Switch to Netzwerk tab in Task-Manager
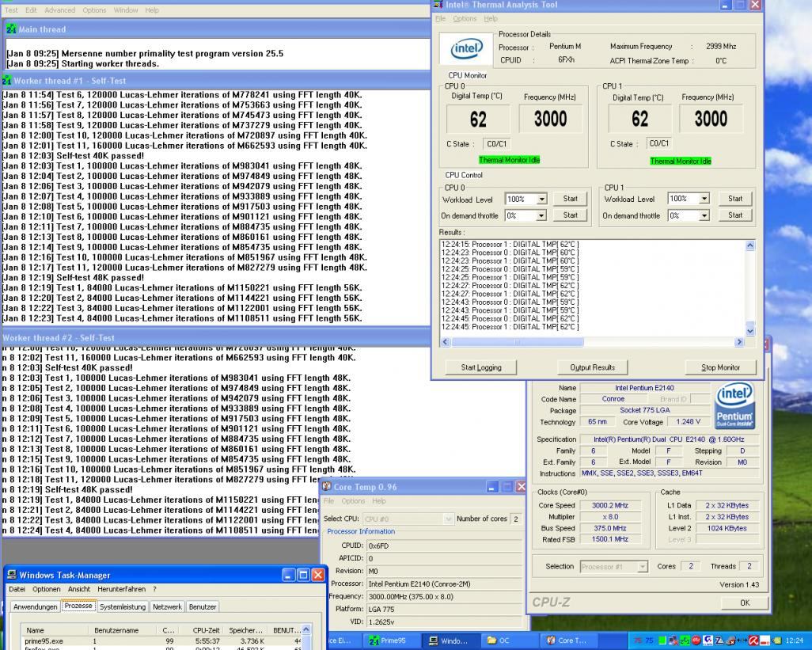 [167, 606]
